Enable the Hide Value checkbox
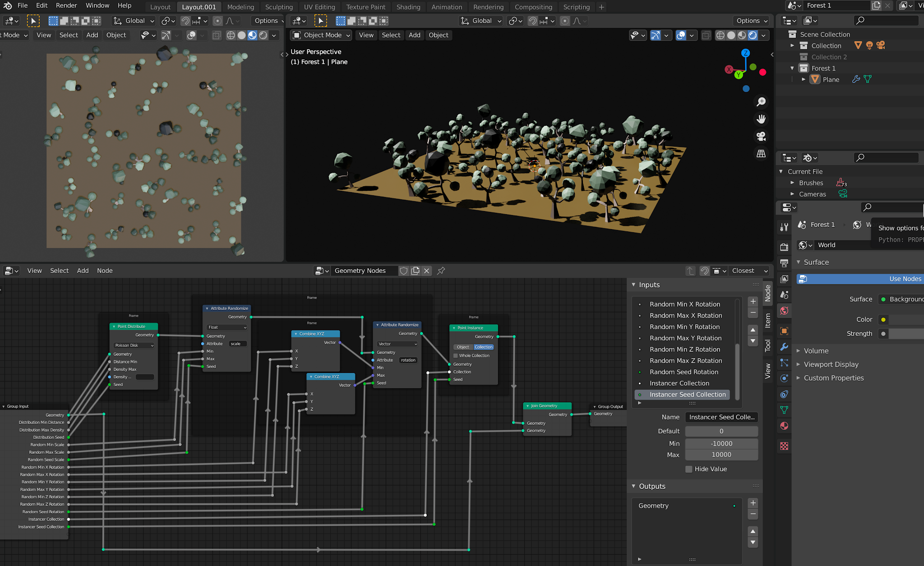Screen dimensions: 924x566 tap(689, 469)
